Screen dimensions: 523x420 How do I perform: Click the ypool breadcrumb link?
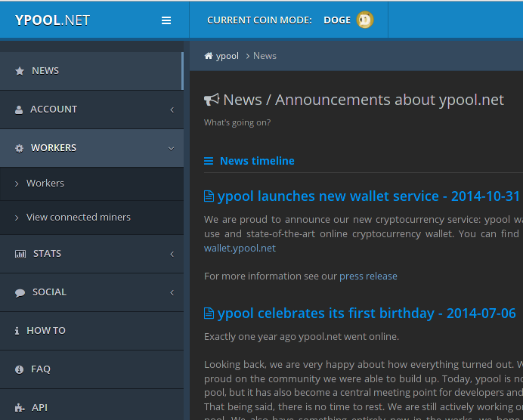pos(227,56)
